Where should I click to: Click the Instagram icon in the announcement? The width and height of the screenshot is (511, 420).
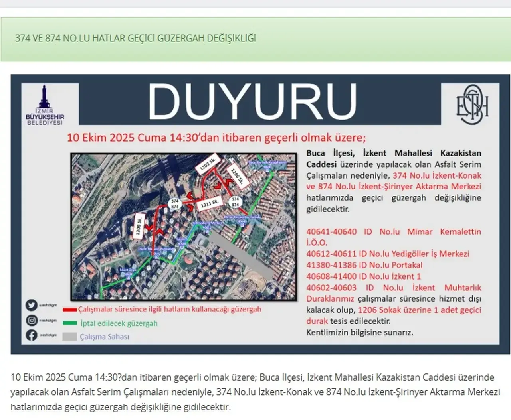pyautogui.click(x=31, y=320)
